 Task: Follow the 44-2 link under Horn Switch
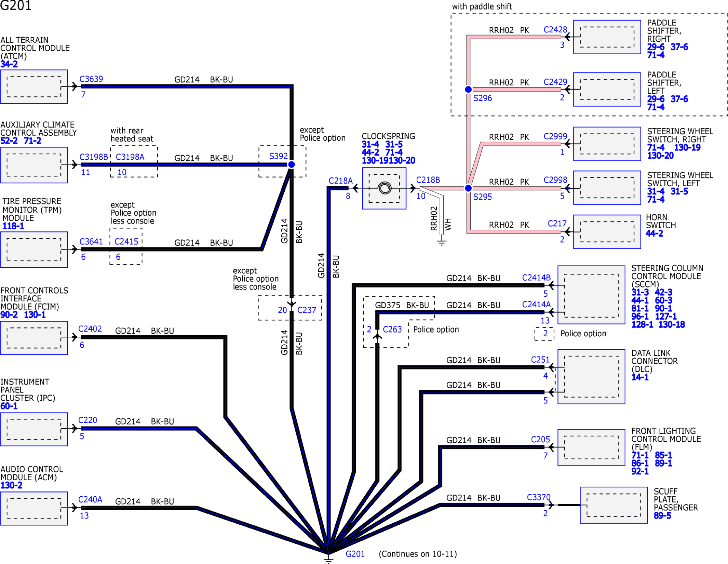(654, 233)
